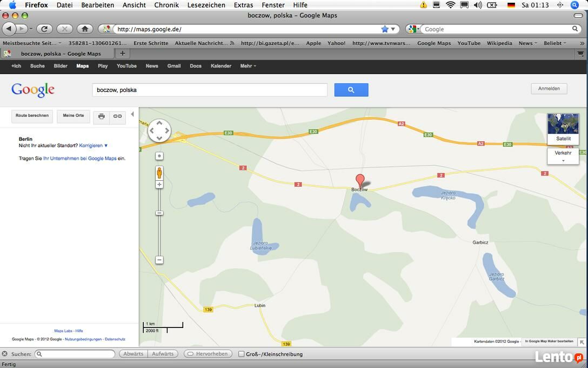Open the Mehr dropdown in Google bar
Image resolution: width=588 pixels, height=368 pixels.
pos(248,65)
